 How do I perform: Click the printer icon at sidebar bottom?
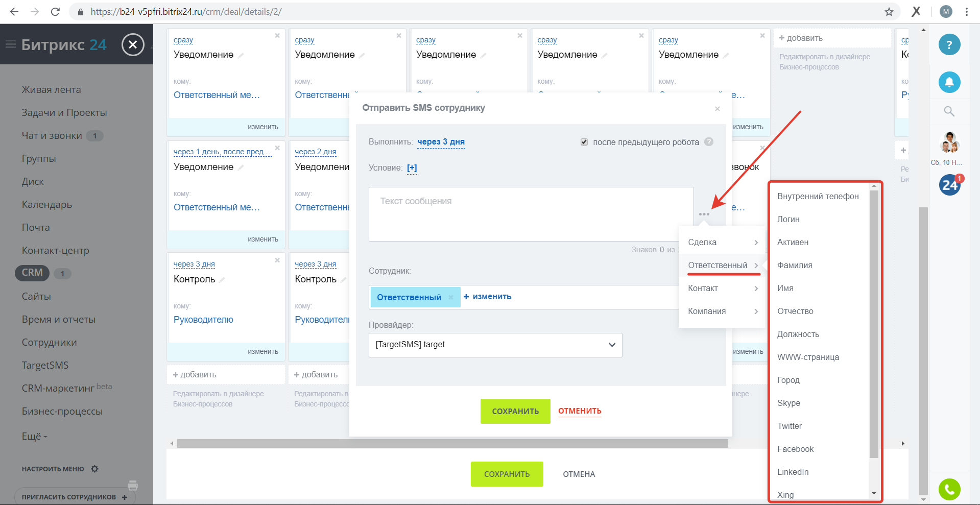point(133,486)
